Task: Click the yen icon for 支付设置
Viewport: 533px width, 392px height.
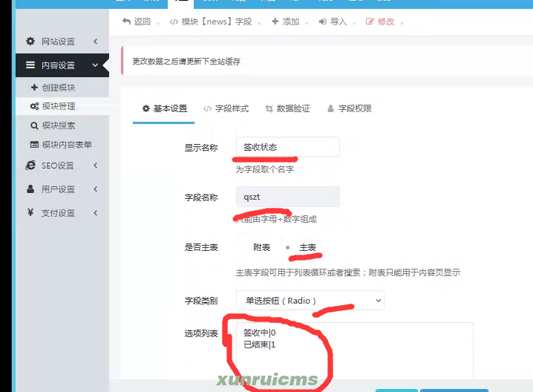Action: click(x=30, y=212)
